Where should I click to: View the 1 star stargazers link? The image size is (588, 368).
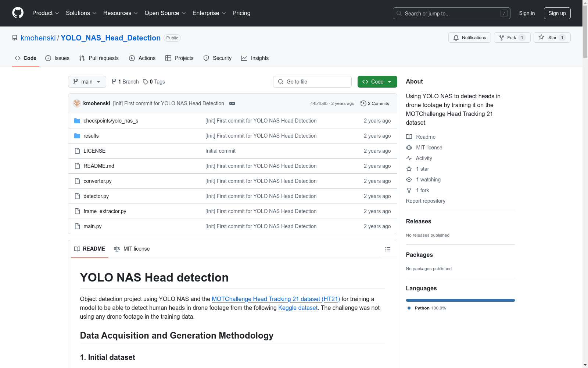(x=417, y=169)
